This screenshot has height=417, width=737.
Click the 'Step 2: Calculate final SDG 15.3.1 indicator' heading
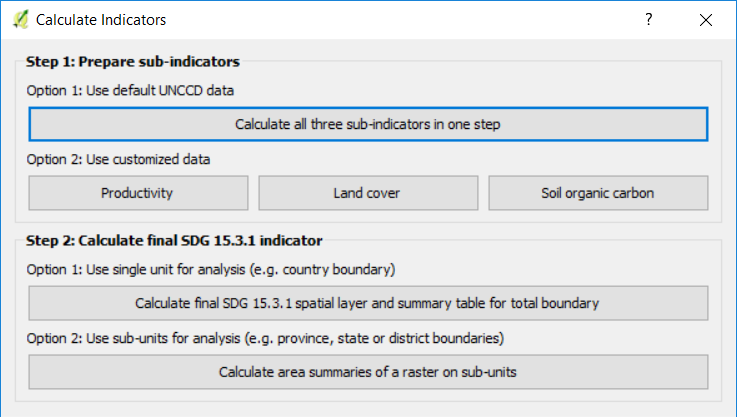point(174,239)
